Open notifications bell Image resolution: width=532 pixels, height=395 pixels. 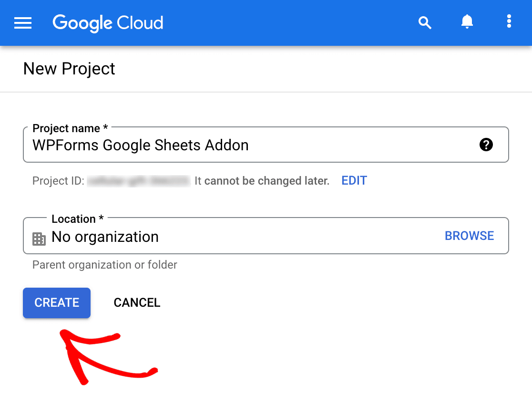(x=467, y=22)
